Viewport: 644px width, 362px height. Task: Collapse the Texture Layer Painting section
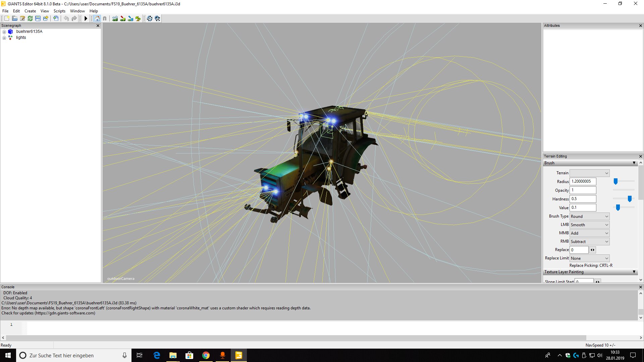point(634,272)
